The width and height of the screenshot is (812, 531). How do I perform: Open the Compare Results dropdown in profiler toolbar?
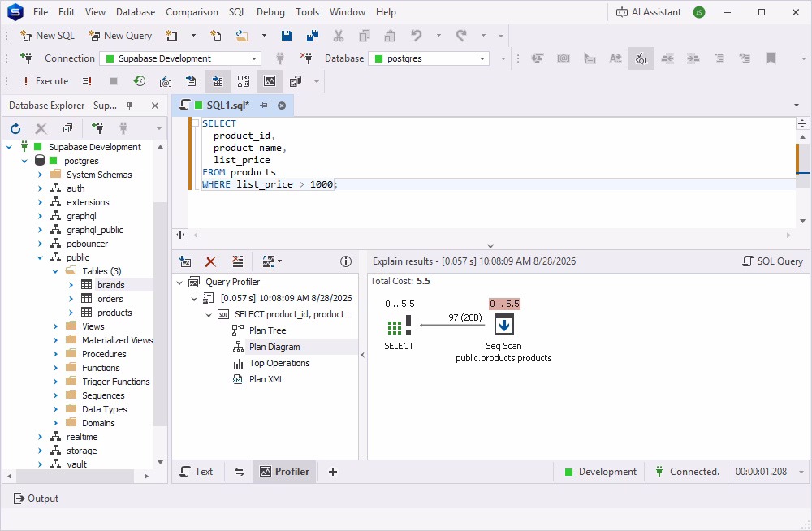272,261
